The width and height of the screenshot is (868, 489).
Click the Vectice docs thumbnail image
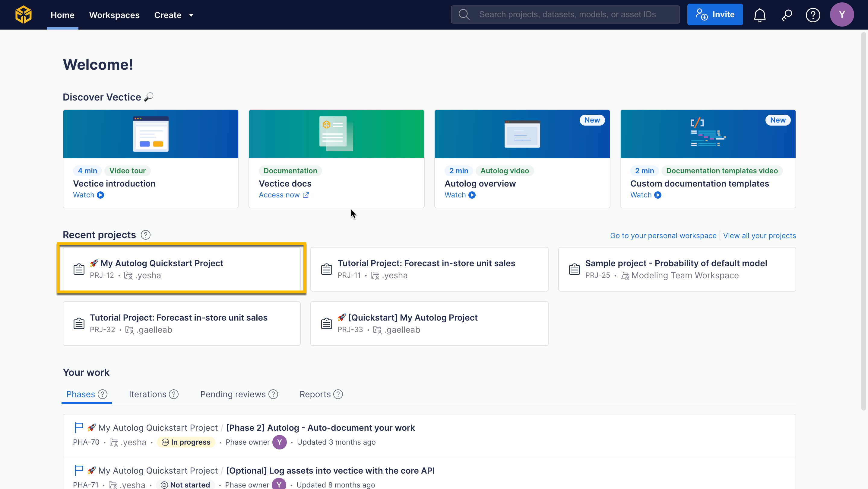pos(336,134)
